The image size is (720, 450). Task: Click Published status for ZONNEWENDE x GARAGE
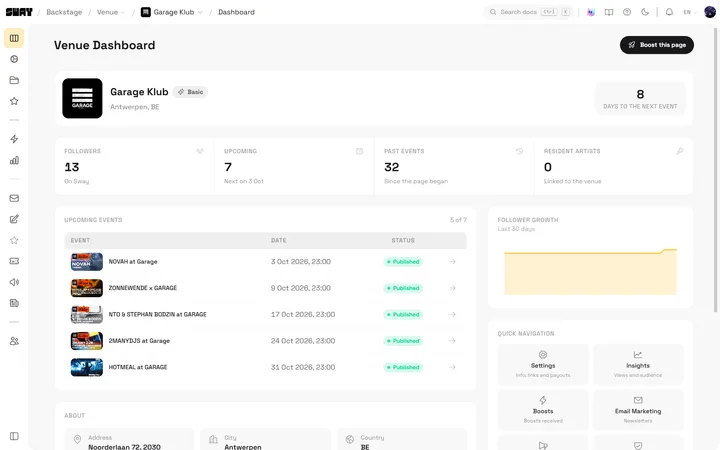coord(403,288)
